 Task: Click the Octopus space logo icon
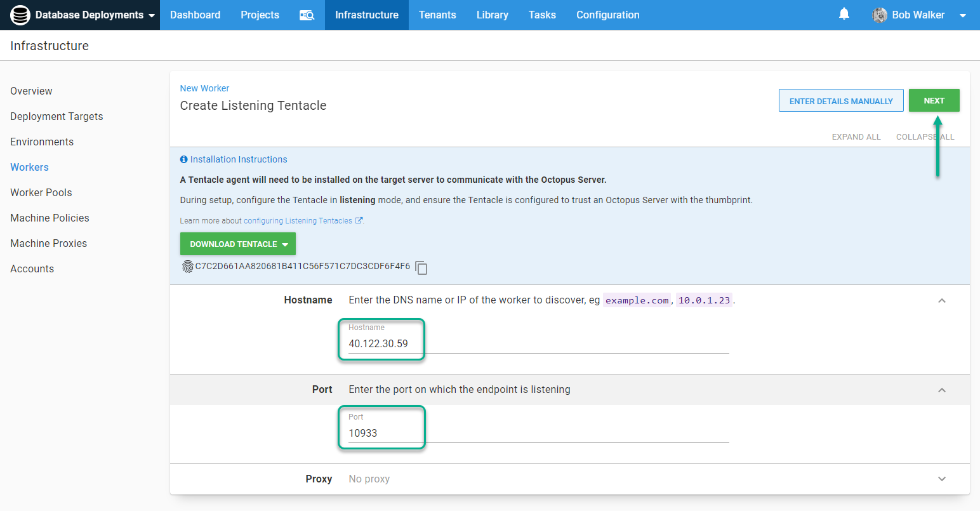tap(20, 15)
